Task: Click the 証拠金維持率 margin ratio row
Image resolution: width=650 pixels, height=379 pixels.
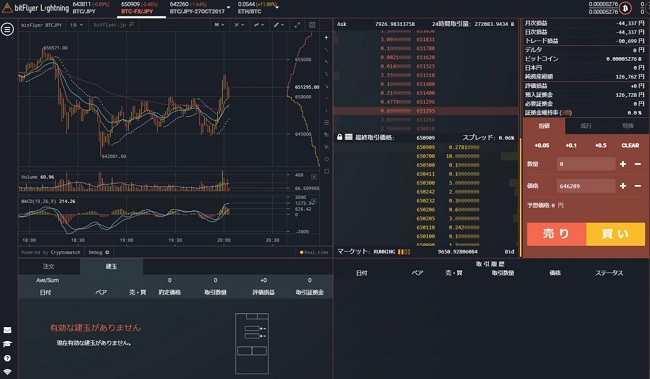Action: pyautogui.click(x=584, y=112)
